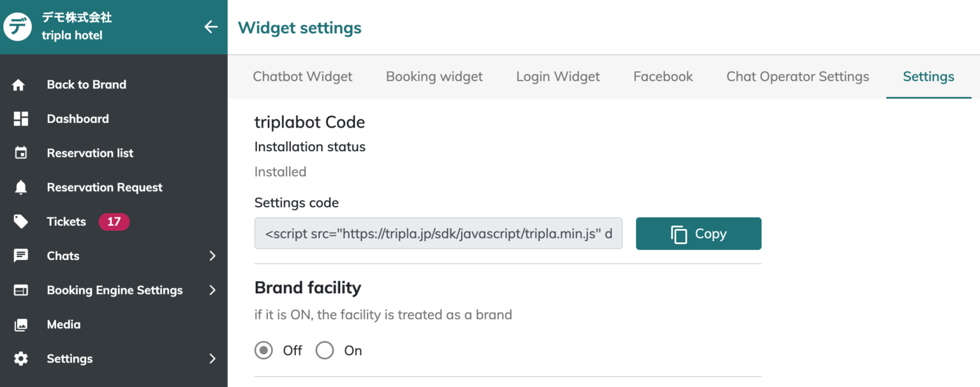The image size is (980, 387).
Task: Click the Media image icon
Action: pyautogui.click(x=20, y=325)
